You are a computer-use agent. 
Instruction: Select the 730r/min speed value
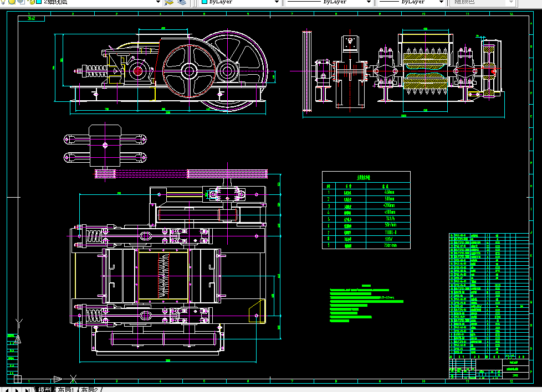391,245
